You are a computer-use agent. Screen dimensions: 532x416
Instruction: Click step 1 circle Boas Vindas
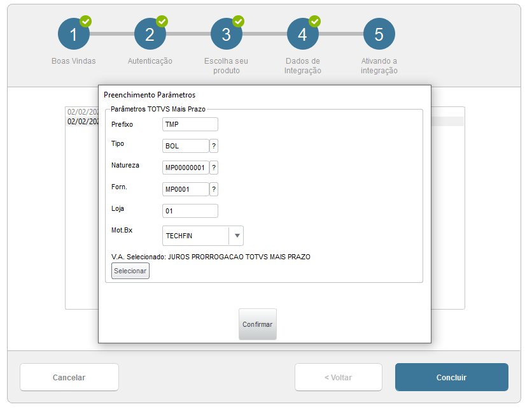click(x=74, y=34)
